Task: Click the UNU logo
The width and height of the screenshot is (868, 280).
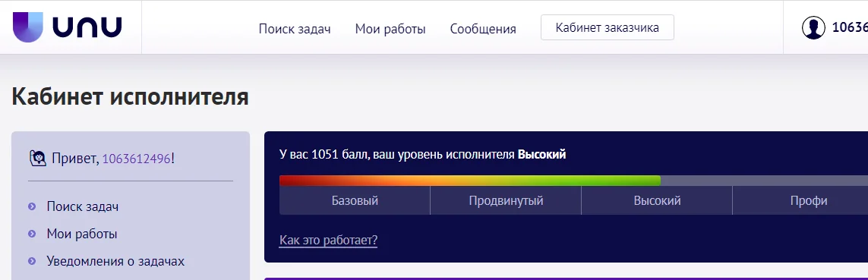Action: click(x=67, y=27)
